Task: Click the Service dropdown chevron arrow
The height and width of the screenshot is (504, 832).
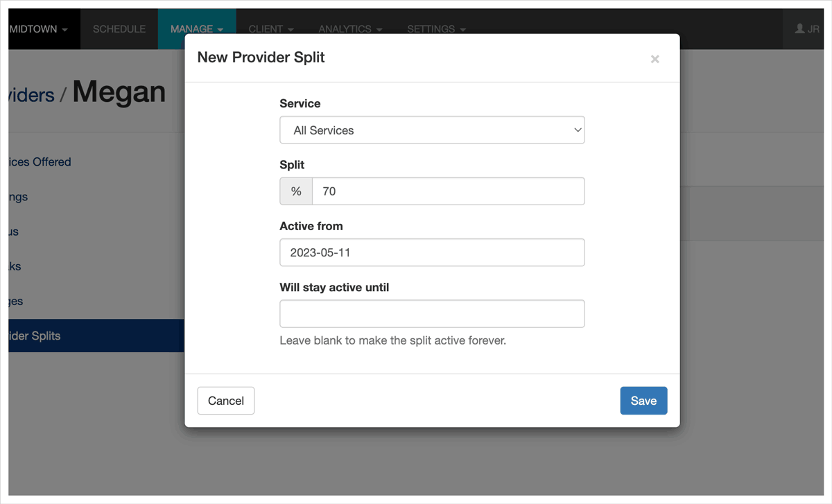Action: point(578,130)
